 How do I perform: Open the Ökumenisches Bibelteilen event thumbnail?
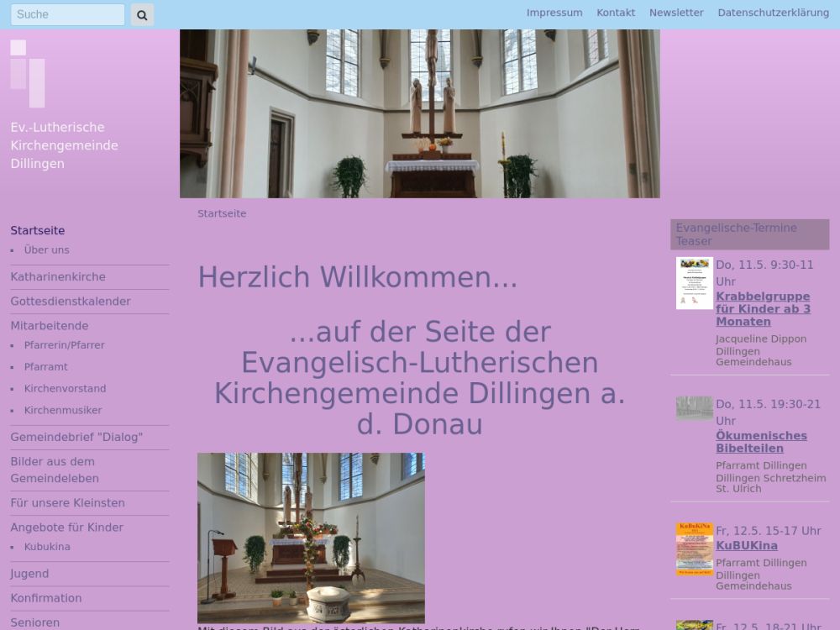tap(694, 408)
